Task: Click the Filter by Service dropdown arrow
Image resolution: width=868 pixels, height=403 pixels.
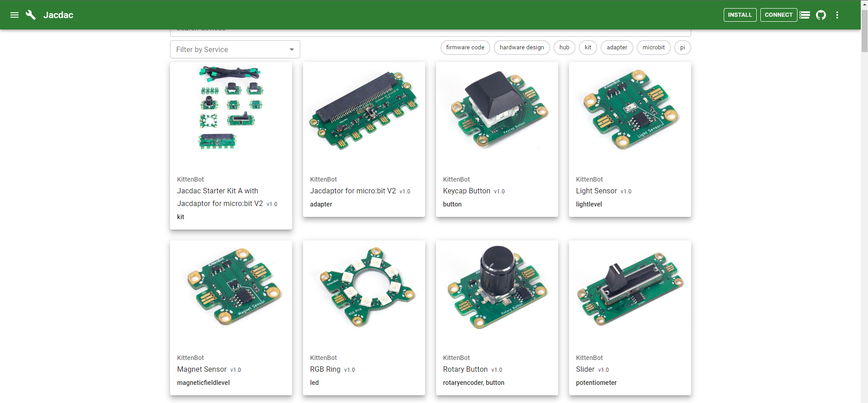Action: pos(292,49)
